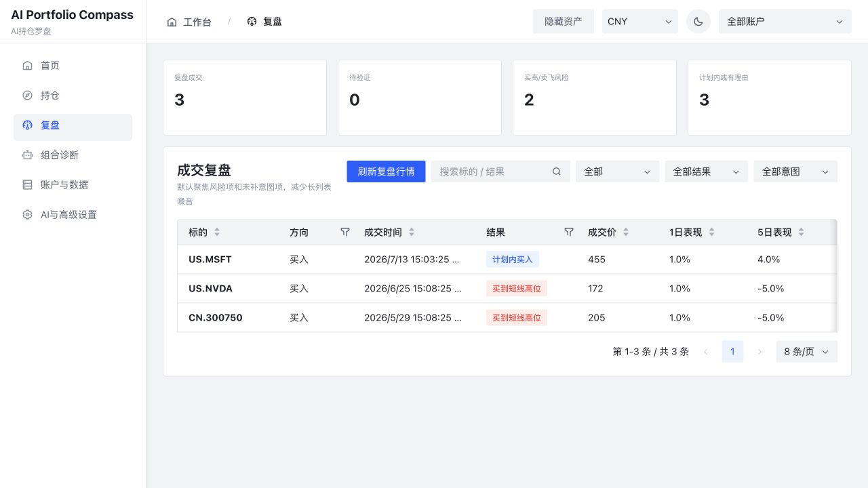Sort by 5日表现 using the sort arrows

801,232
